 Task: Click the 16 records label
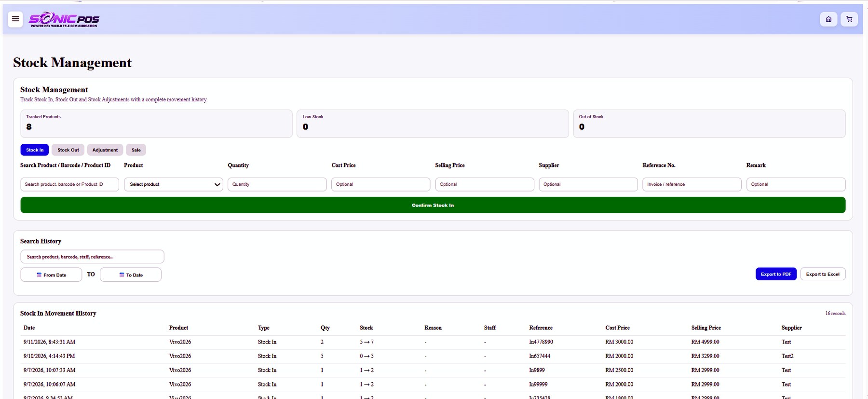pyautogui.click(x=835, y=314)
